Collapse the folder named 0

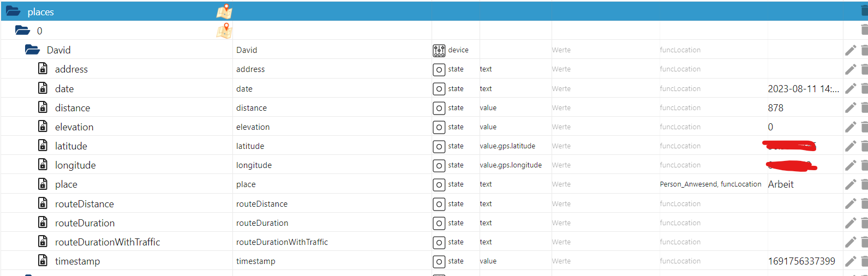point(22,31)
